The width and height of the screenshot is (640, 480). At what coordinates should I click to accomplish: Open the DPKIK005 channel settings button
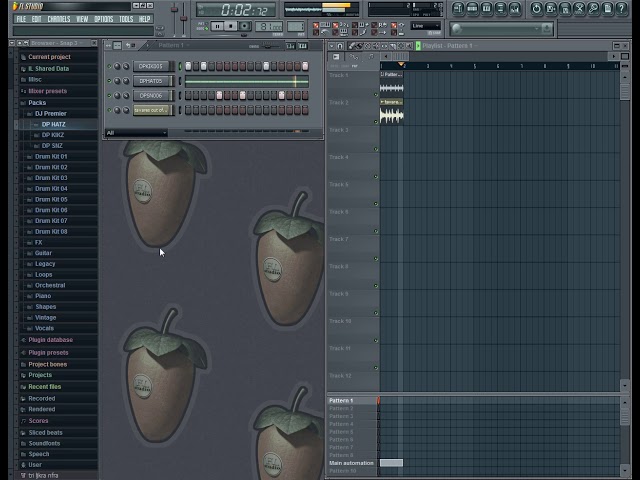coord(152,66)
